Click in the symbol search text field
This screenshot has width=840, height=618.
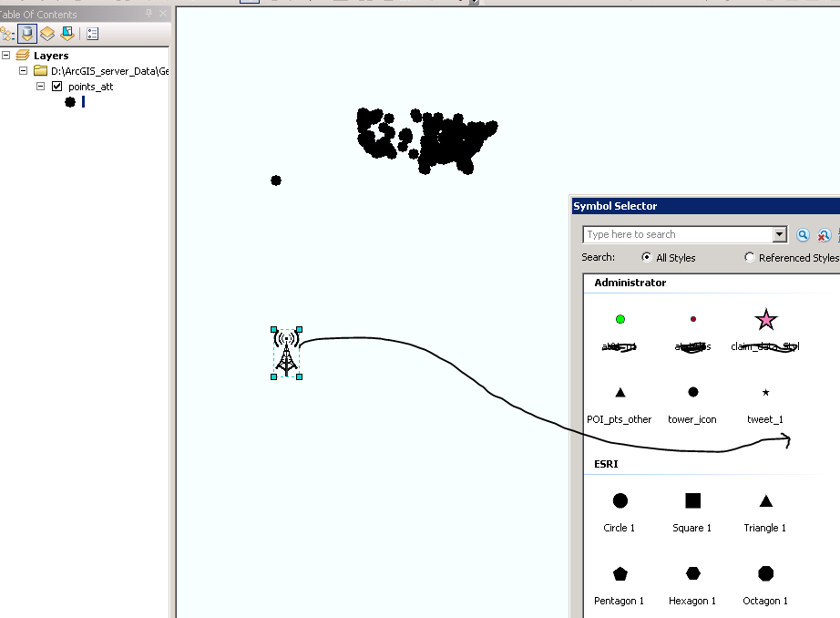pos(674,234)
